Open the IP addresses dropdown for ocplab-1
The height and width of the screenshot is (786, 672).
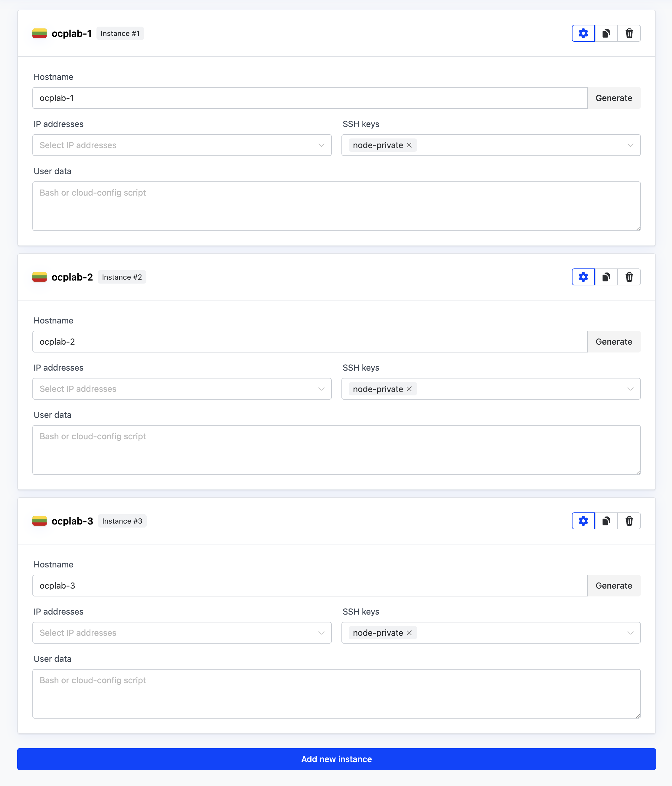[x=182, y=145]
